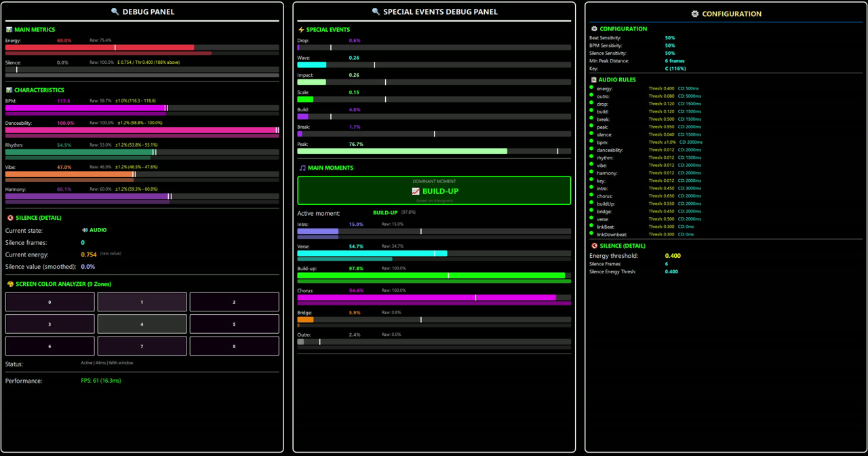
Task: Click the Peak event bar at 76.7%
Action: click(434, 151)
